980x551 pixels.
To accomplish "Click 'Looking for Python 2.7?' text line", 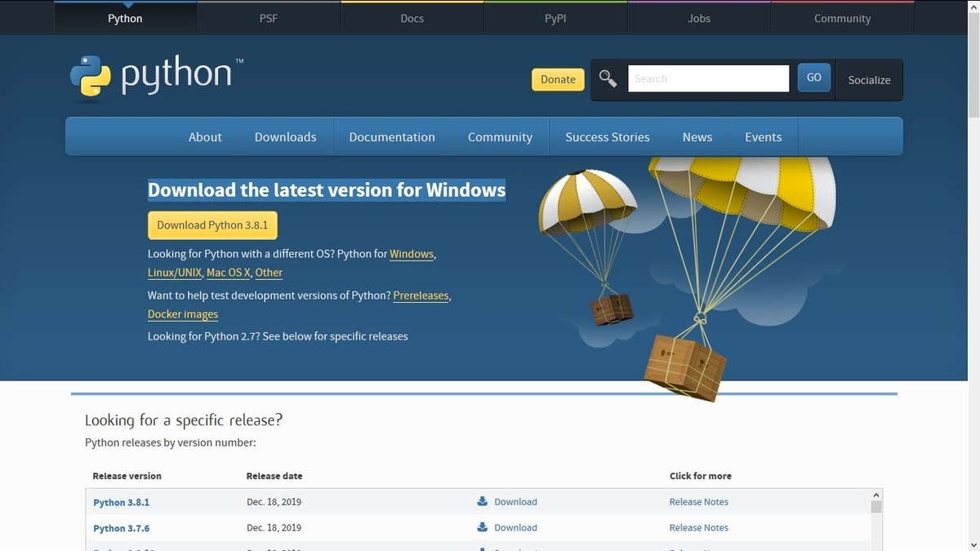I will [x=278, y=336].
